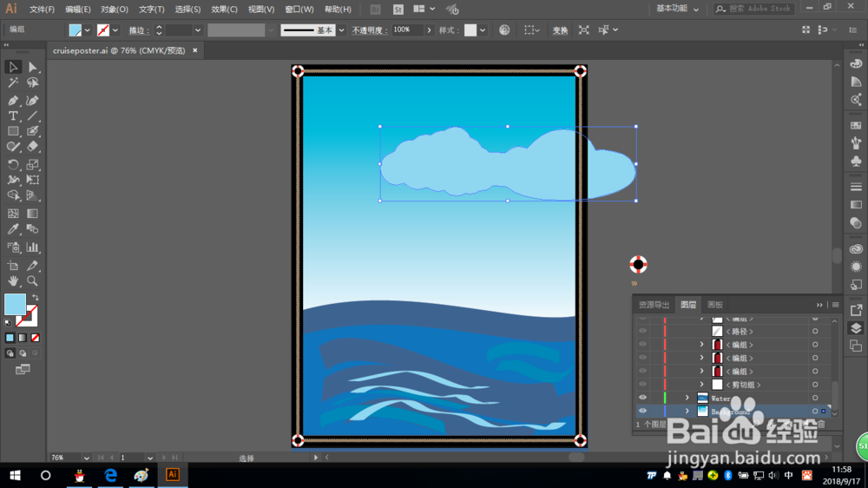
Task: Set paint mode to Gradient
Action: 23,338
